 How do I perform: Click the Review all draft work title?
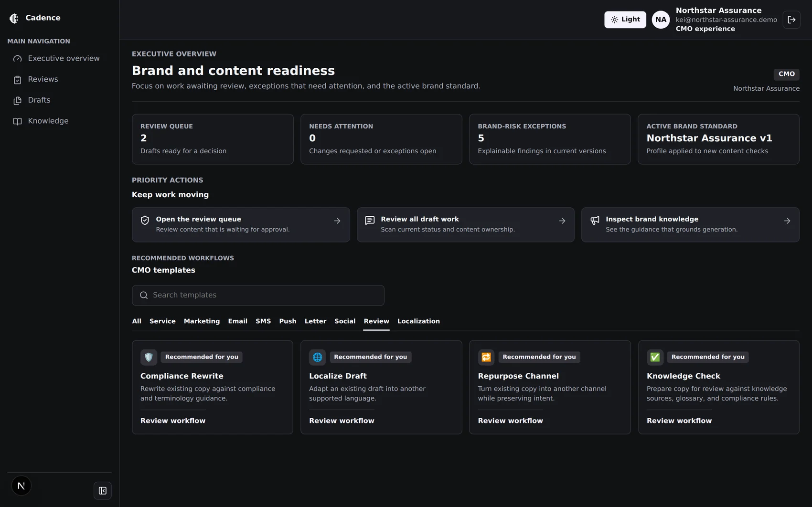[420, 219]
